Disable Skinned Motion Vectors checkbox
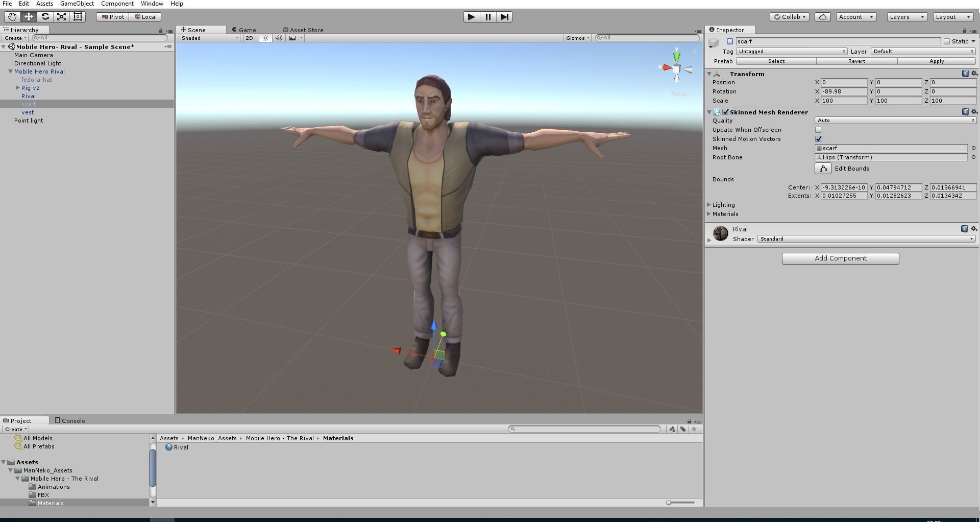 pos(818,139)
